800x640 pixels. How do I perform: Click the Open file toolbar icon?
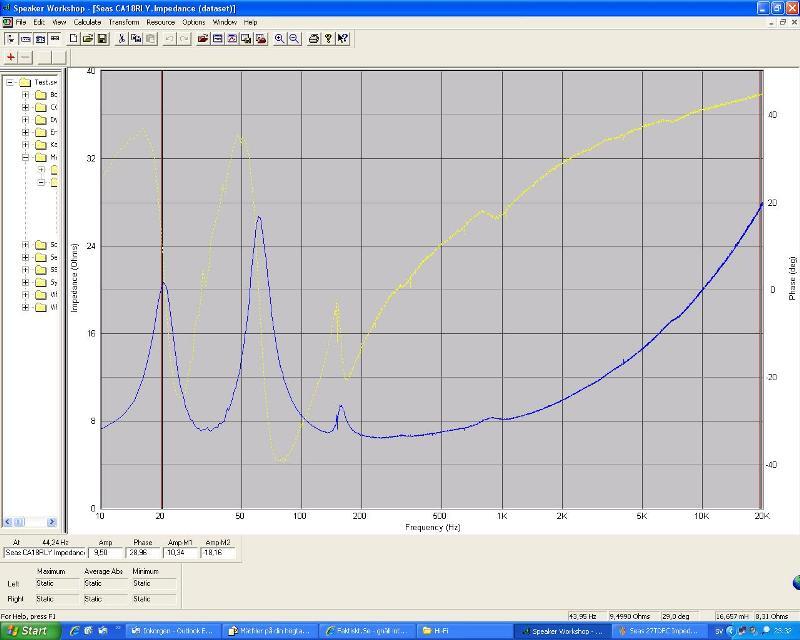pyautogui.click(x=88, y=39)
